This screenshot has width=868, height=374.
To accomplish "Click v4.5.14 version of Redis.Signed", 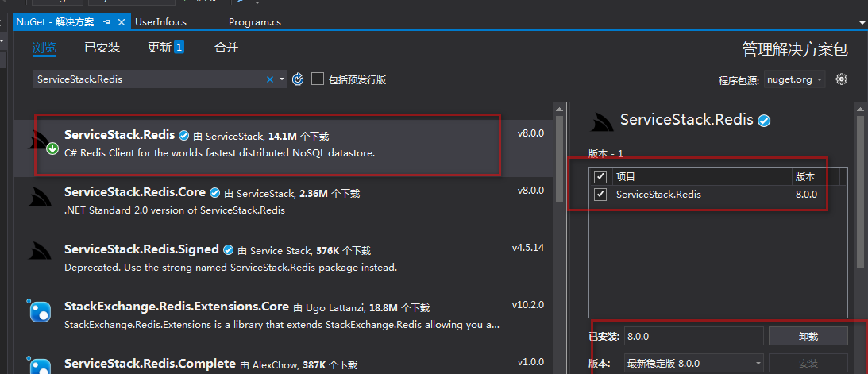I will click(527, 247).
